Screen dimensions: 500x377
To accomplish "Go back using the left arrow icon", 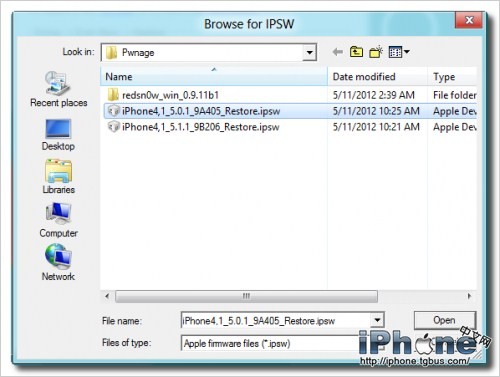I will click(x=338, y=52).
